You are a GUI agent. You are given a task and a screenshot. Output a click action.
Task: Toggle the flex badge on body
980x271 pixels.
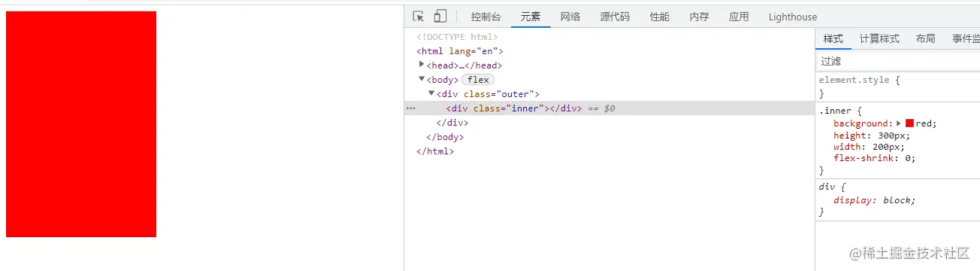[478, 80]
